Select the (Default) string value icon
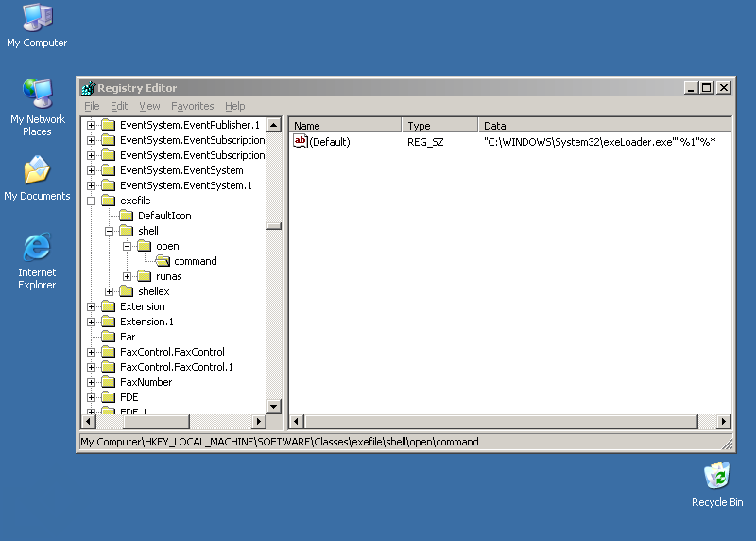The image size is (756, 541). point(301,142)
